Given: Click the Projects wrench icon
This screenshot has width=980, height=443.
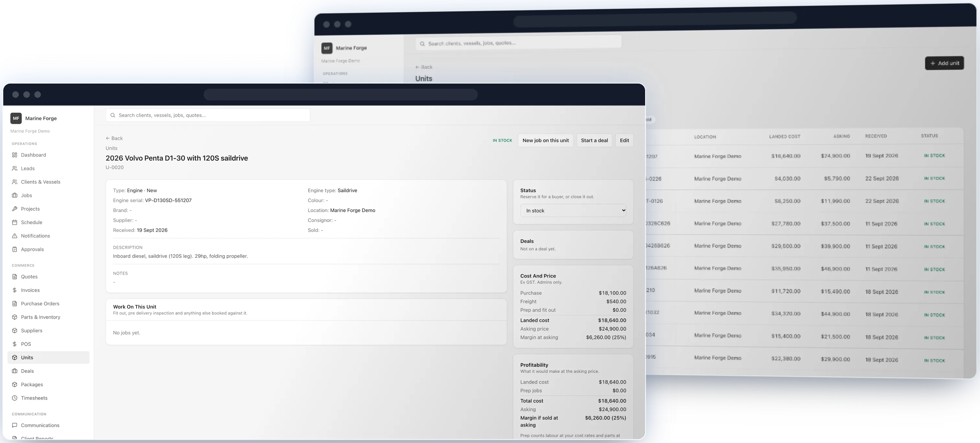Looking at the screenshot, I should (x=15, y=209).
